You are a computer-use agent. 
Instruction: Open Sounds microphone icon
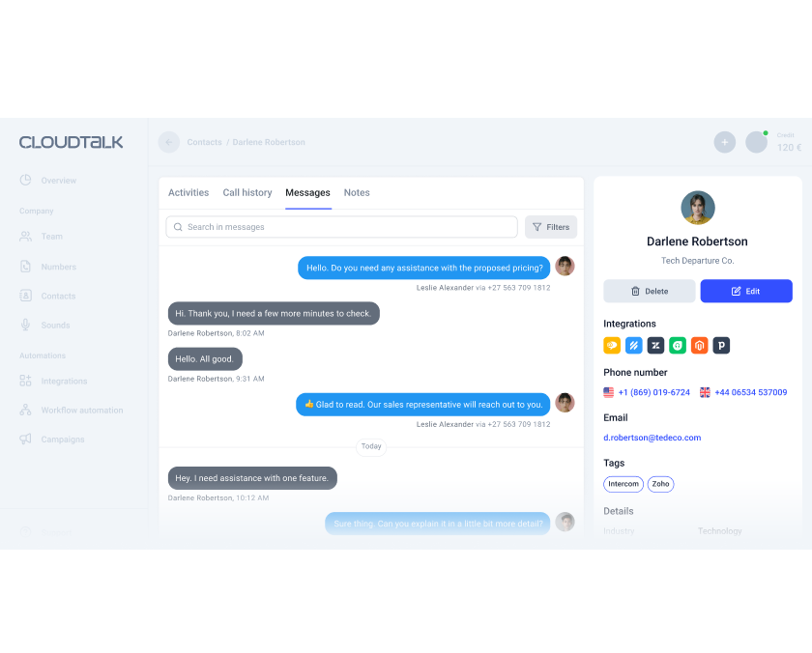point(25,325)
